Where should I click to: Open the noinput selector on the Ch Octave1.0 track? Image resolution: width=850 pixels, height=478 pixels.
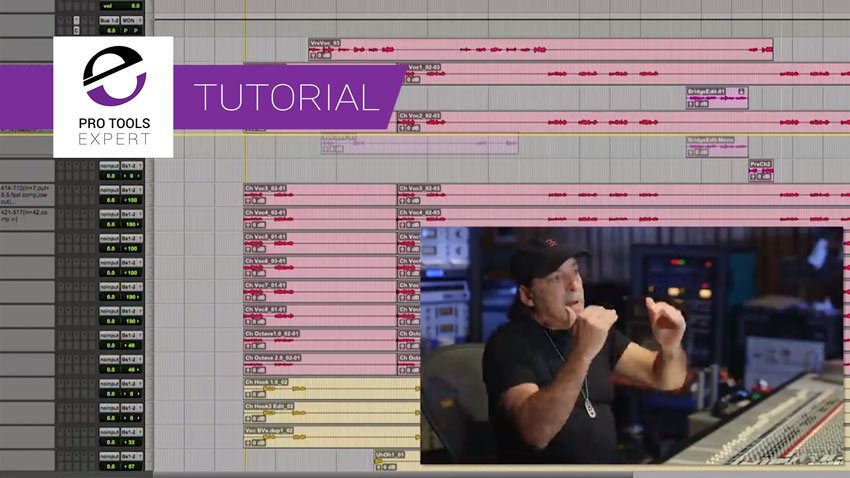[x=109, y=335]
